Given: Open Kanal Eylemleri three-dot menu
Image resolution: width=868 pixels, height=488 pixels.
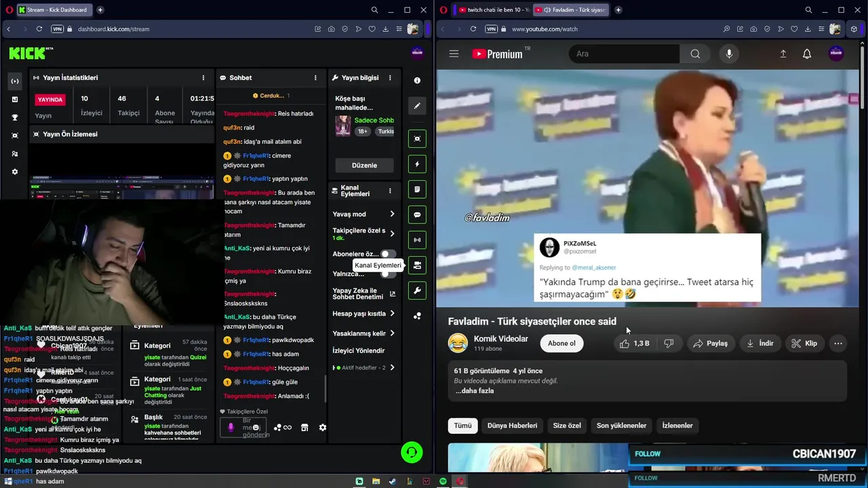Looking at the screenshot, I should coord(390,190).
